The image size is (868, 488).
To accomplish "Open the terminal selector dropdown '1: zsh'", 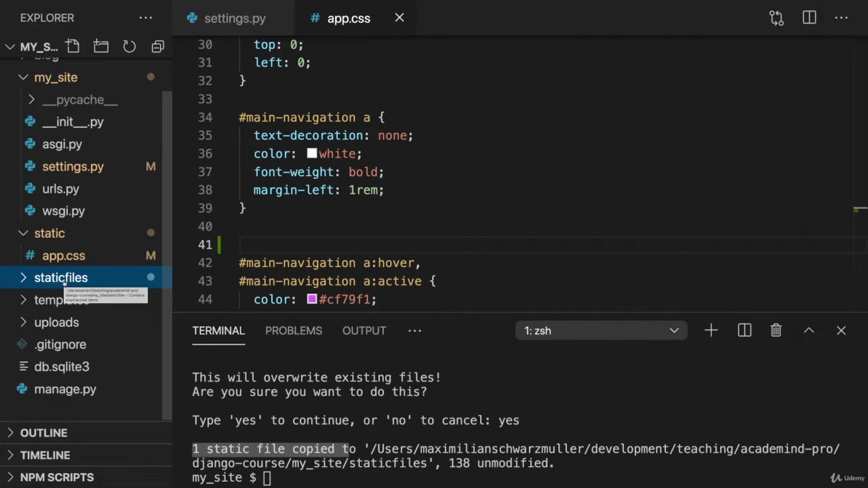I will (x=601, y=331).
